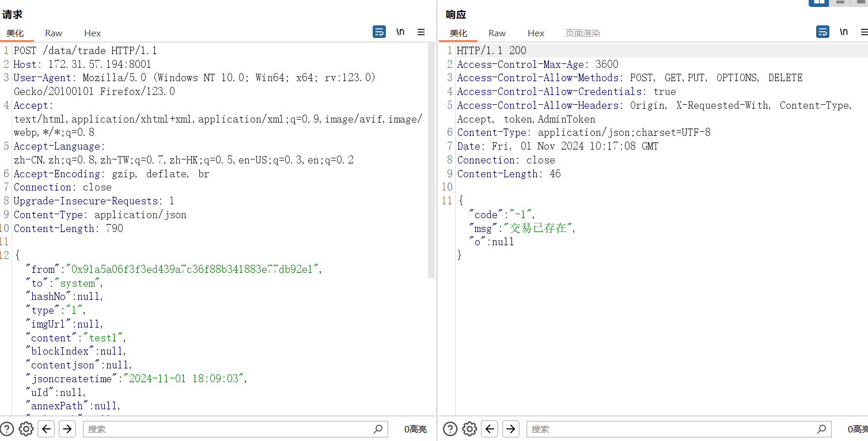Go to next match in request pane
This screenshot has width=868, height=441.
(x=67, y=429)
